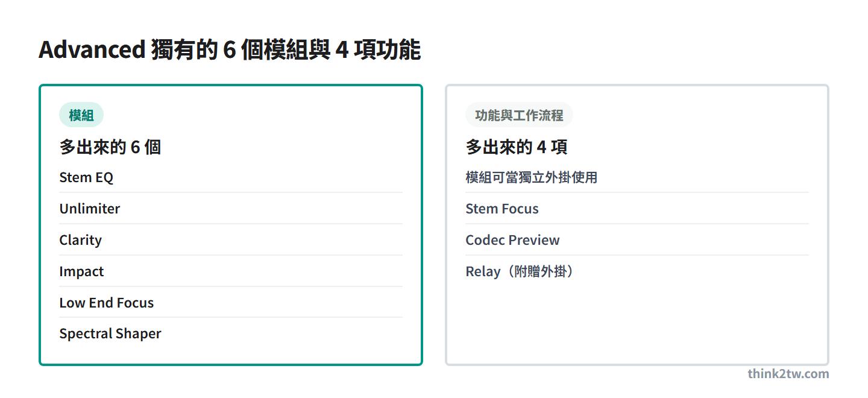This screenshot has width=868, height=398.
Task: Choose the Clarity module row
Action: (230, 240)
